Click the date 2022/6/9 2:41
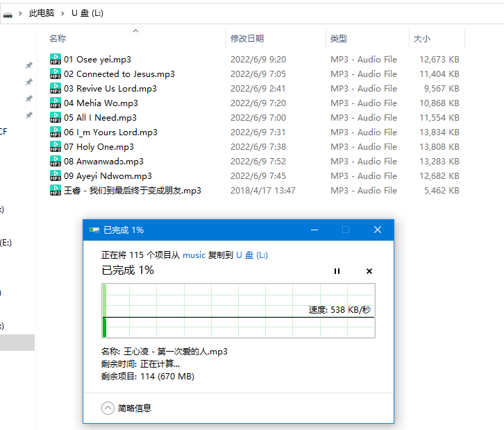 pyautogui.click(x=258, y=88)
